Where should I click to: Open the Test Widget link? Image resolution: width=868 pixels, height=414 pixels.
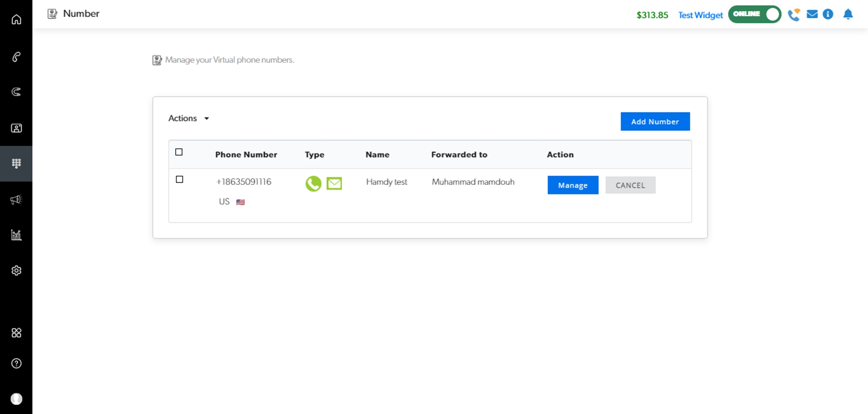point(700,15)
